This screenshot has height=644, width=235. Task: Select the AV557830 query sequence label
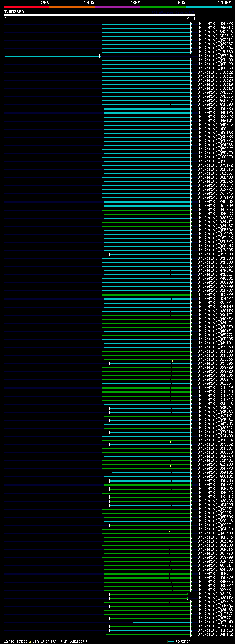coord(14,12)
